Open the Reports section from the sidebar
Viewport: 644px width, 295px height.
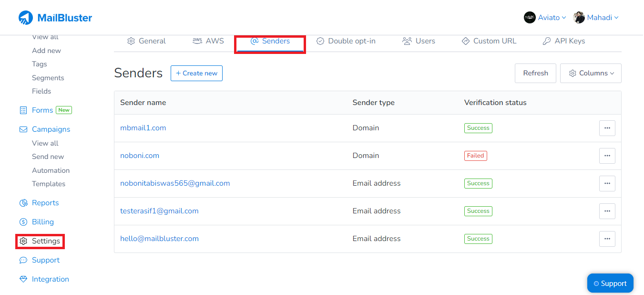44,202
